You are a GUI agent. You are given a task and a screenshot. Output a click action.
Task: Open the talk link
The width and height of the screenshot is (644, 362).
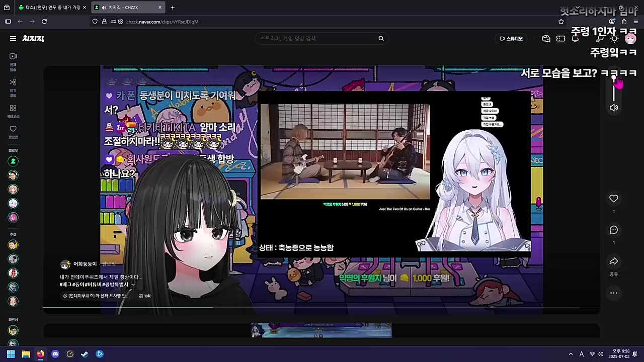(x=145, y=296)
